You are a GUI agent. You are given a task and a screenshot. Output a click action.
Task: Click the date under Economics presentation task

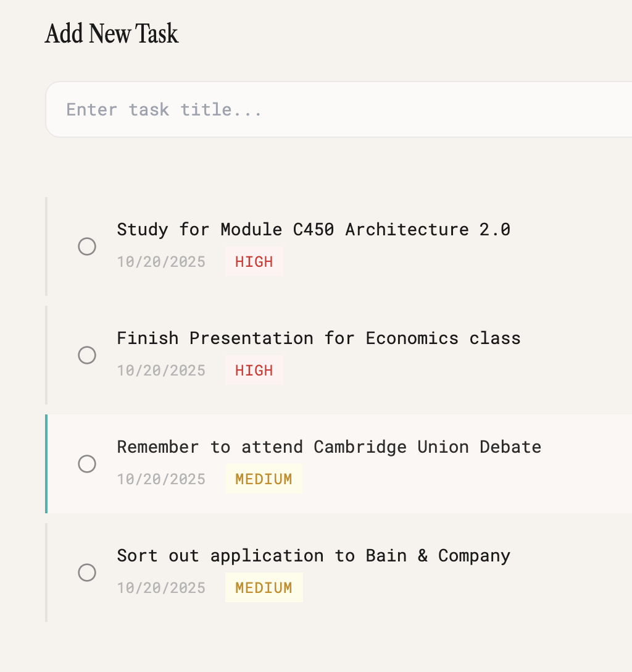click(x=161, y=371)
